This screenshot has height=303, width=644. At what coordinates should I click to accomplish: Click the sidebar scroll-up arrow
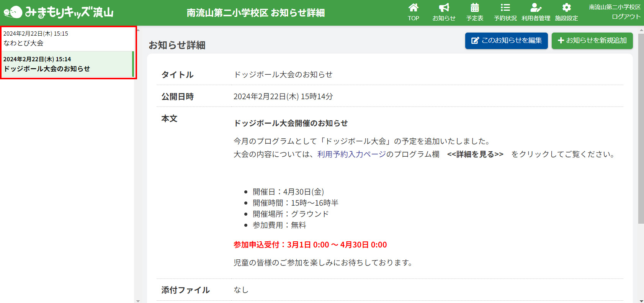138,29
